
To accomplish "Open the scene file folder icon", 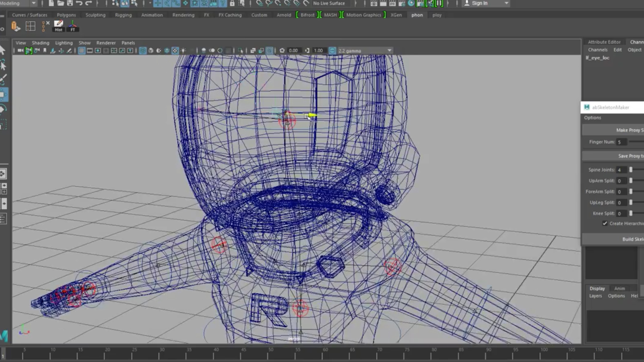I will click(61, 3).
